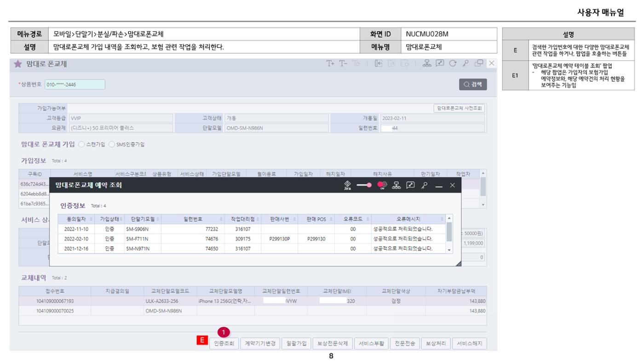This screenshot has height=362, width=644.
Task: Click the SM-F711N model cell
Action: coord(143,239)
